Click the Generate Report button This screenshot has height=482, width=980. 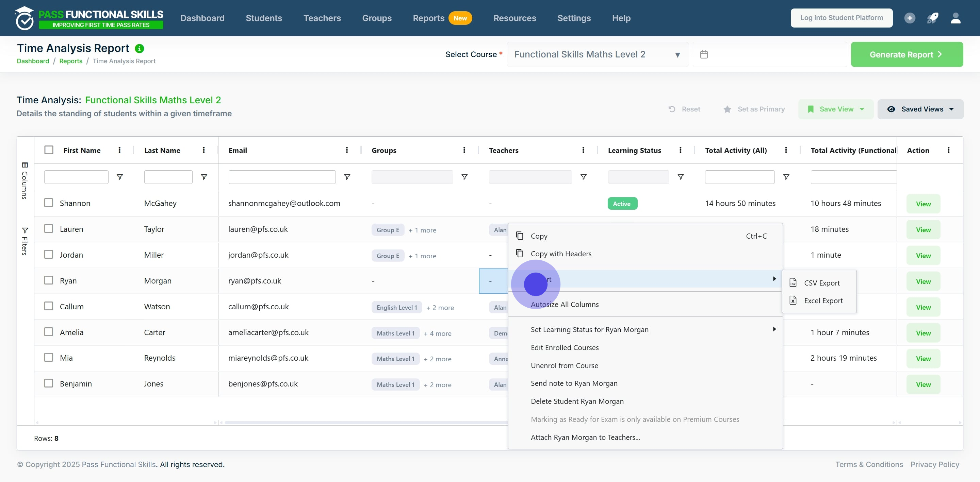coord(906,54)
